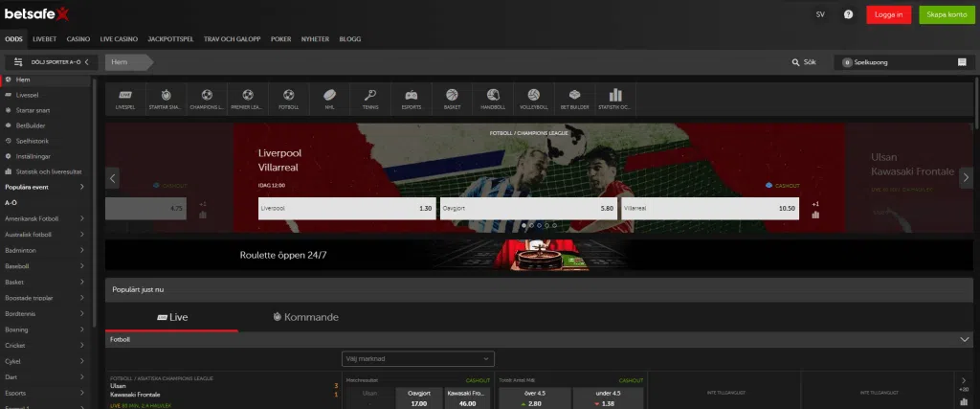Open the Poker menu item
Image resolution: width=980 pixels, height=409 pixels.
click(x=280, y=38)
